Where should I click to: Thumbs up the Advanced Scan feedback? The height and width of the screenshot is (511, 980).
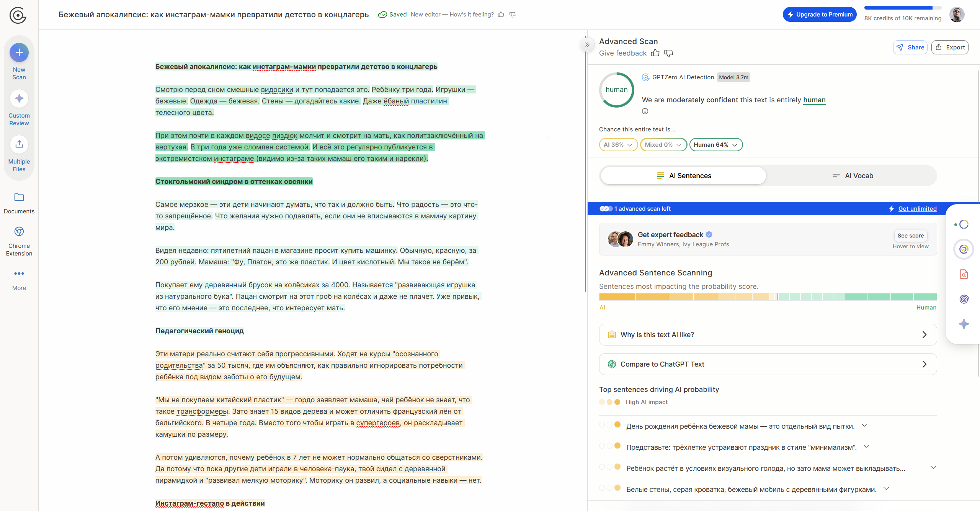point(655,53)
